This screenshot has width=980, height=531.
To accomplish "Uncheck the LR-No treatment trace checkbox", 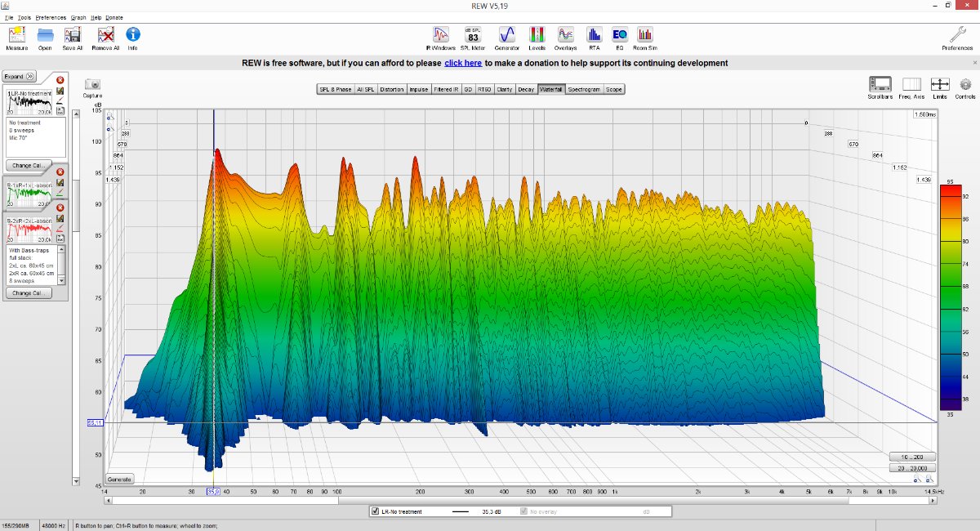I will click(375, 511).
